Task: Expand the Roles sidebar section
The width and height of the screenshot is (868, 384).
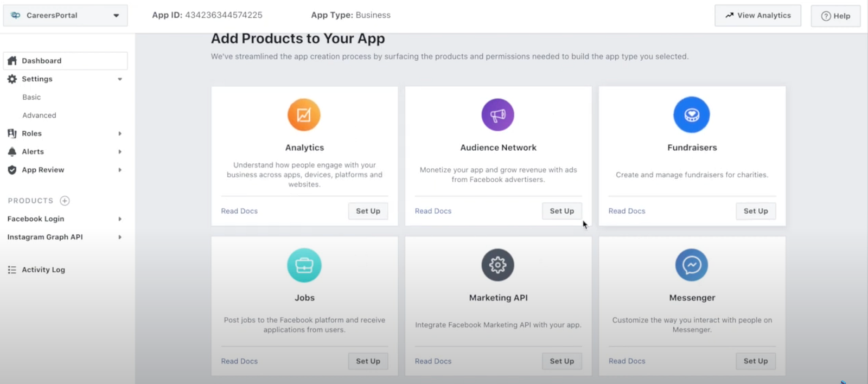Action: [x=120, y=133]
